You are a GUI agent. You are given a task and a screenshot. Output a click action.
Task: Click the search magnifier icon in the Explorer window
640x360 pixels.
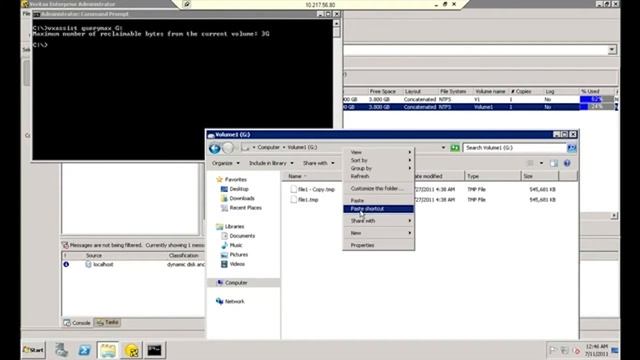tap(571, 148)
